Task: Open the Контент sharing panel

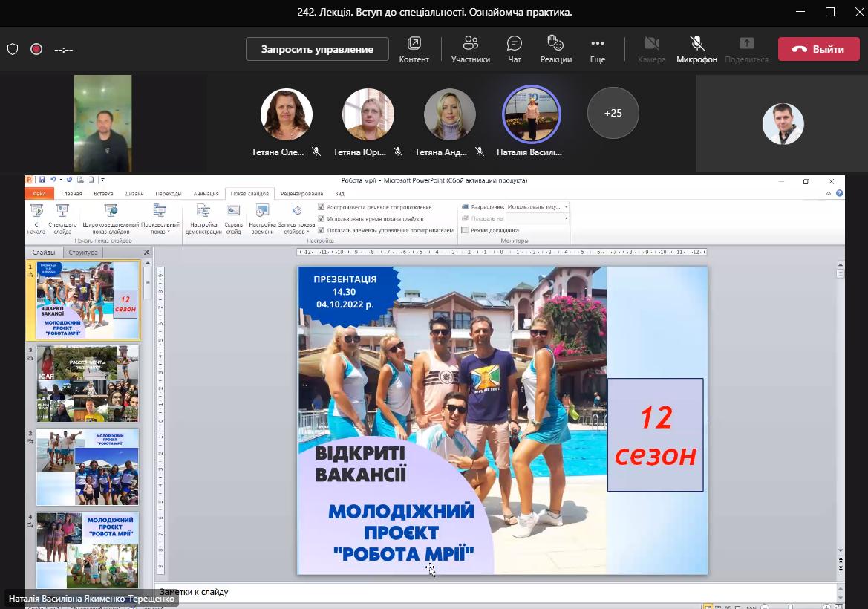Action: pyautogui.click(x=414, y=49)
